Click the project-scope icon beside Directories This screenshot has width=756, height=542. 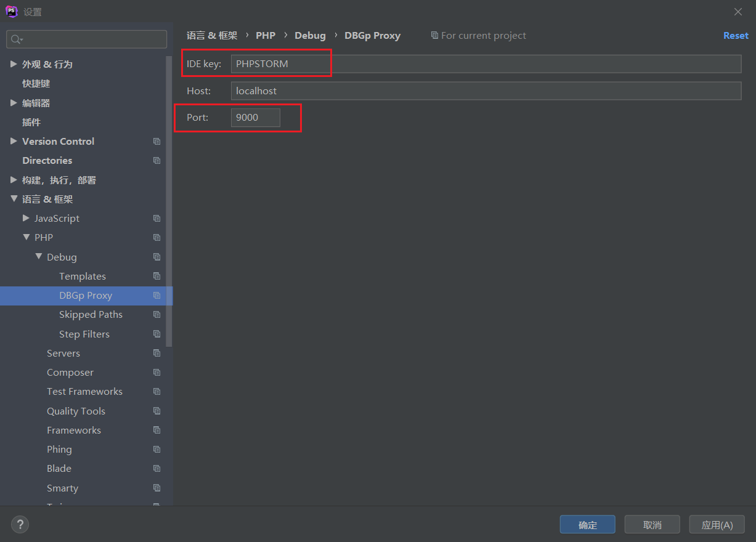pos(156,161)
